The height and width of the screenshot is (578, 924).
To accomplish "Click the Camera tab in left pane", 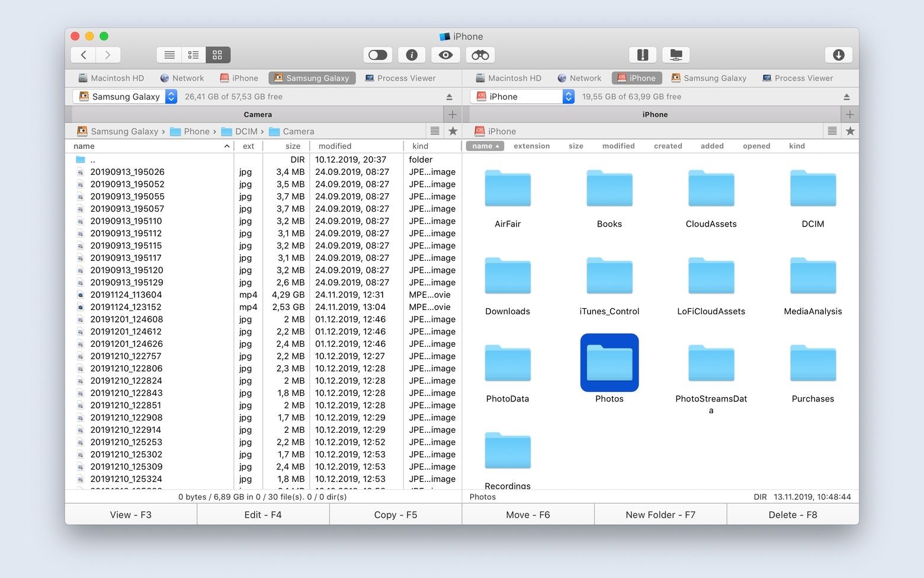I will [x=258, y=114].
